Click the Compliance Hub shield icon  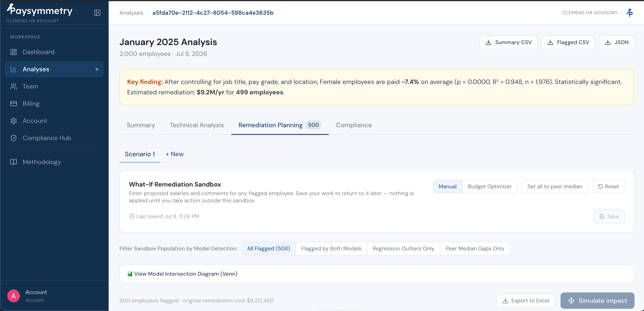click(14, 138)
